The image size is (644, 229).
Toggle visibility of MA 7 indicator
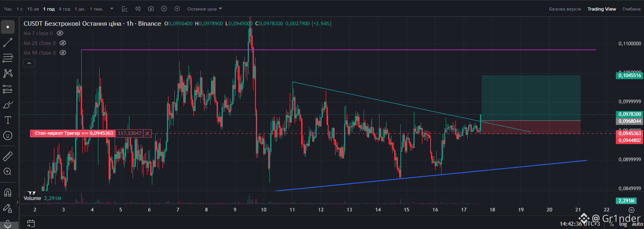[60, 33]
